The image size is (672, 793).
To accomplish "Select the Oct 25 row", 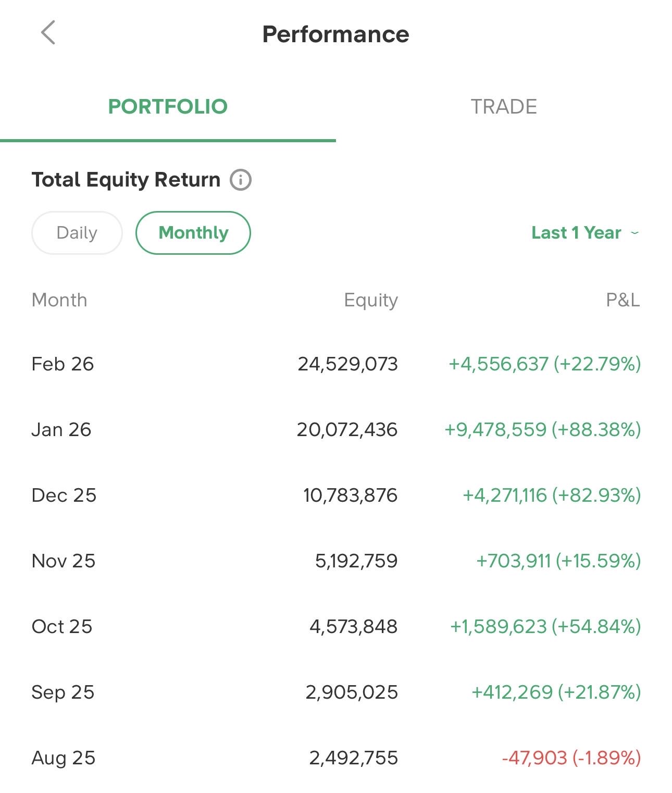I will (x=62, y=626).
